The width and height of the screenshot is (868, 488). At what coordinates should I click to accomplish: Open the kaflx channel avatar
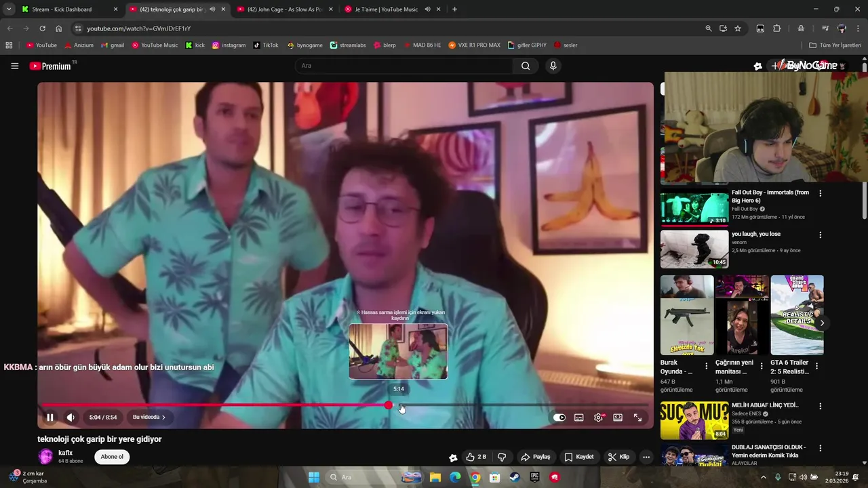(x=45, y=456)
